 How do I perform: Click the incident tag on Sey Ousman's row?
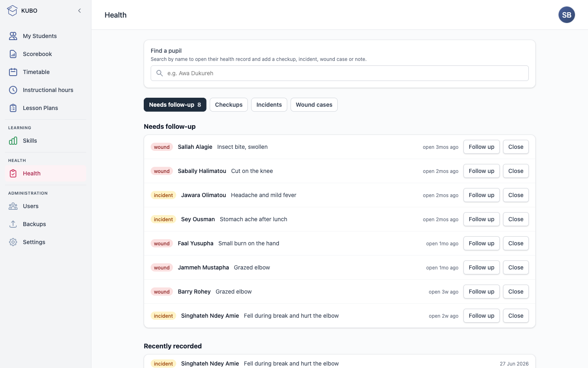point(163,219)
